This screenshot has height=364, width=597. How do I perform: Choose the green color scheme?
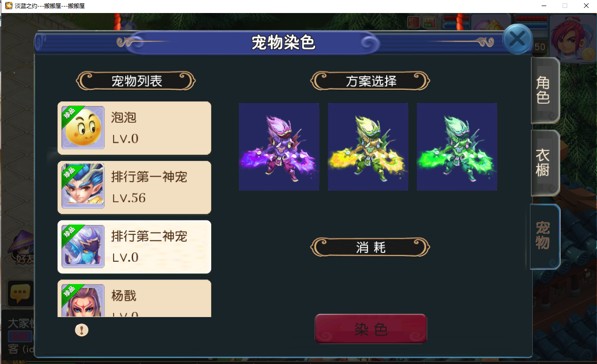coord(457,147)
